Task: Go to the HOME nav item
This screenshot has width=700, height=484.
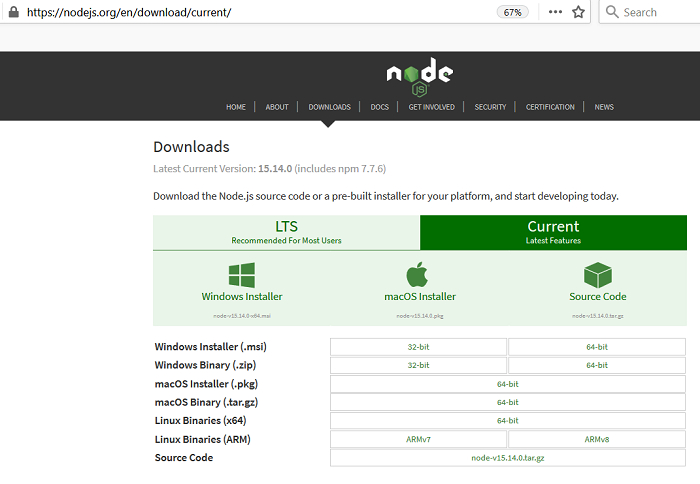Action: [x=236, y=107]
